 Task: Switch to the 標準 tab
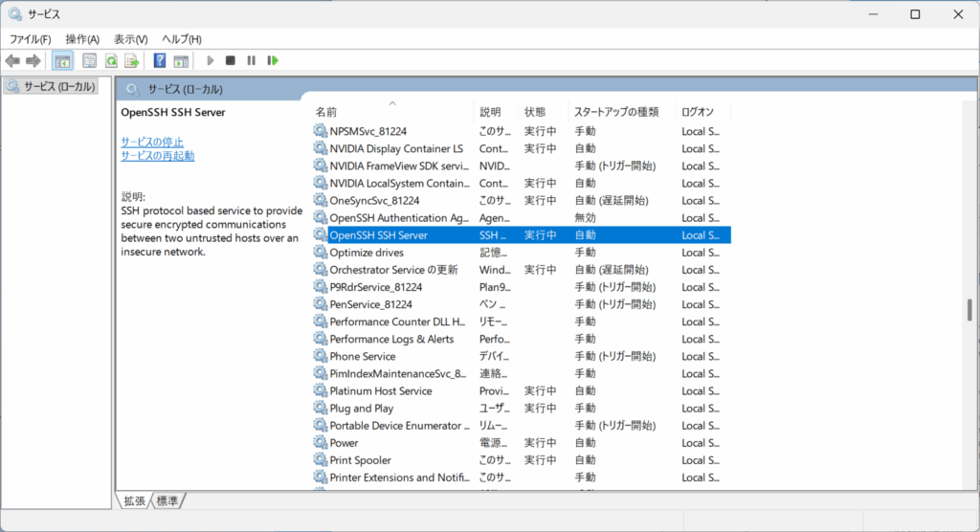pyautogui.click(x=167, y=500)
